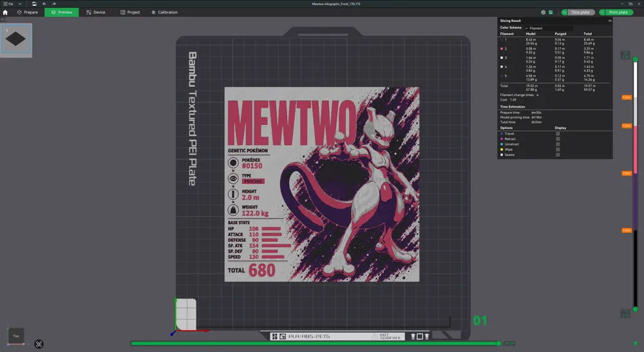Enable Retract display checkbox

click(x=558, y=139)
